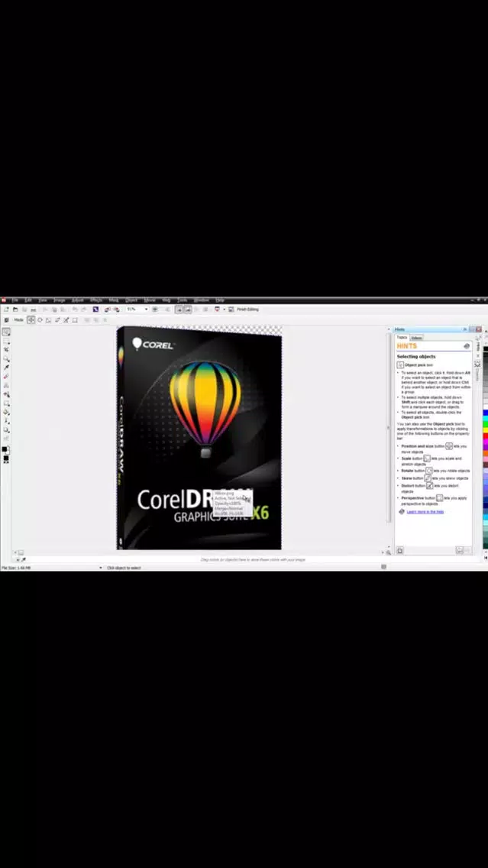Select the Rectangle Mask tool

coord(6,341)
